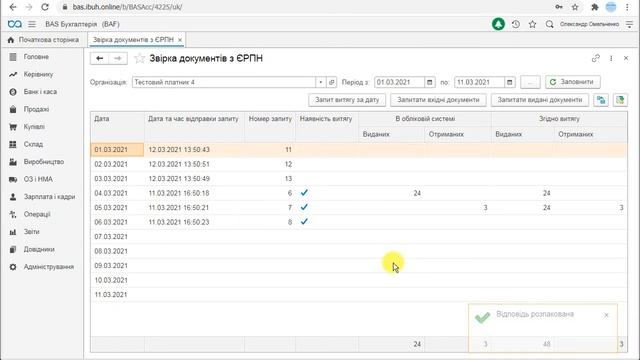Select the row dated 01.03.2021
Screen dimensions: 640x360
pos(358,150)
